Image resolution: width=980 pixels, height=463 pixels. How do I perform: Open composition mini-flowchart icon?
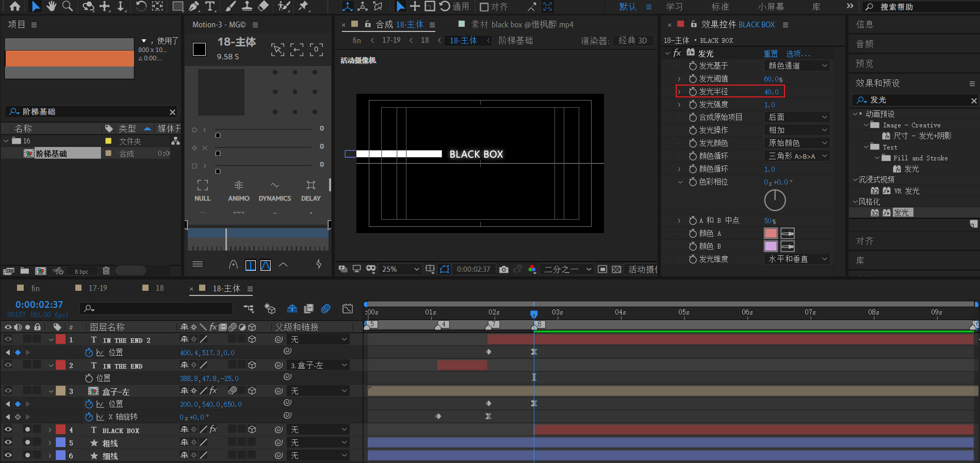(248, 309)
